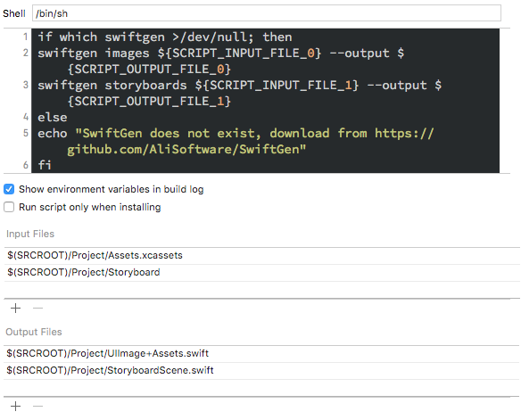Add a new output file with plus icon
The height and width of the screenshot is (420, 521).
(x=15, y=406)
